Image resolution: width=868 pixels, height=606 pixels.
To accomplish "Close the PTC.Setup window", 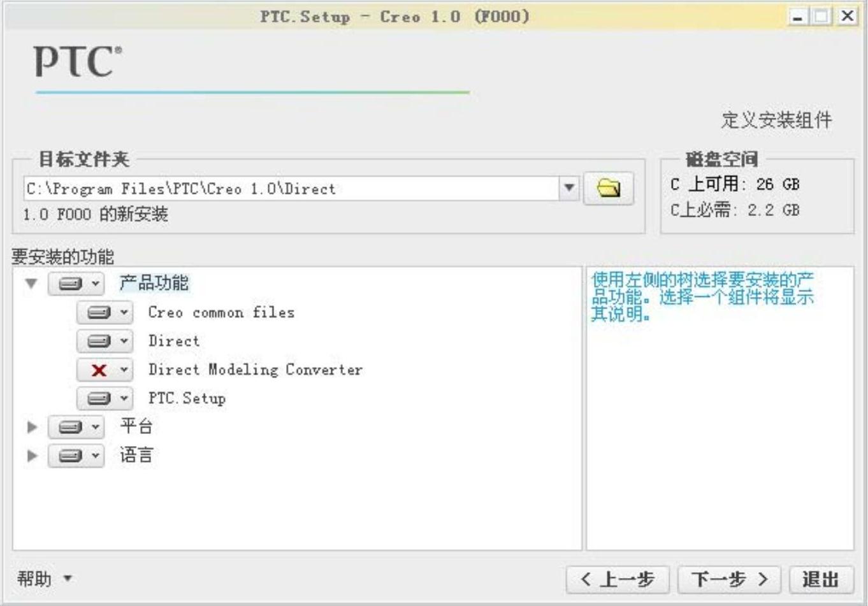I will click(x=847, y=17).
